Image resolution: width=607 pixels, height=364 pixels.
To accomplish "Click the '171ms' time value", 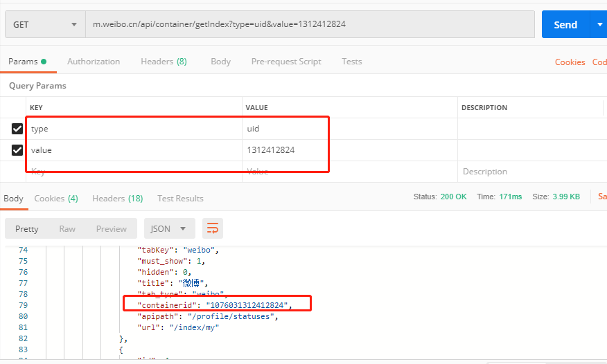I will [510, 197].
